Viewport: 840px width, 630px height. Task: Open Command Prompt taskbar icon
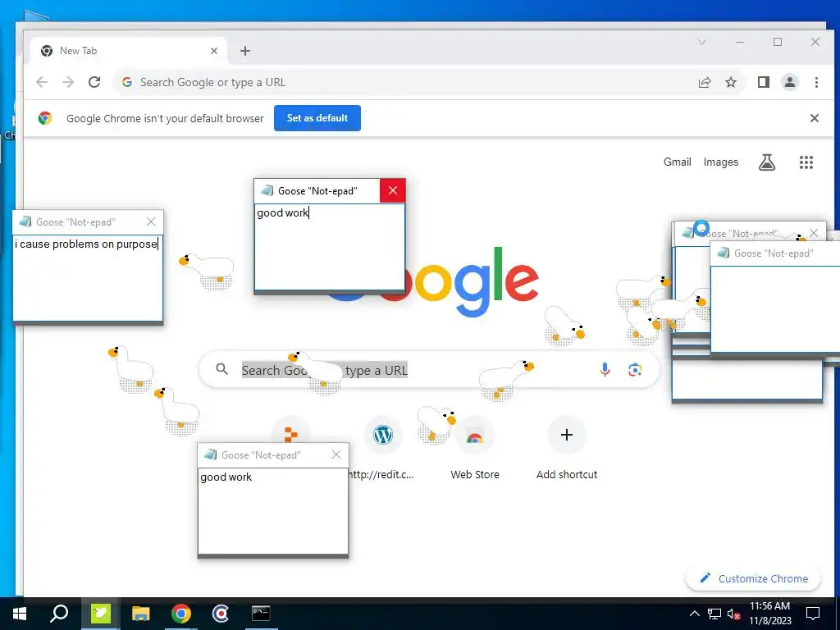pos(261,614)
